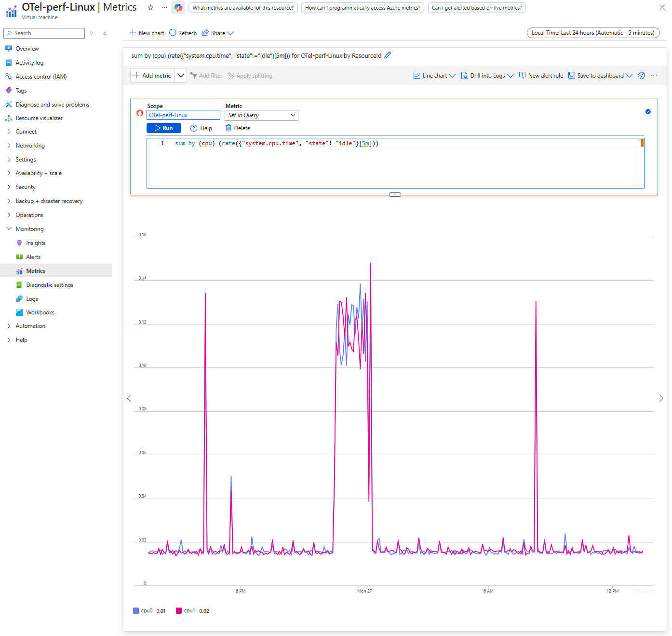Image resolution: width=672 pixels, height=636 pixels.
Task: Run the PromQL query
Action: [164, 128]
